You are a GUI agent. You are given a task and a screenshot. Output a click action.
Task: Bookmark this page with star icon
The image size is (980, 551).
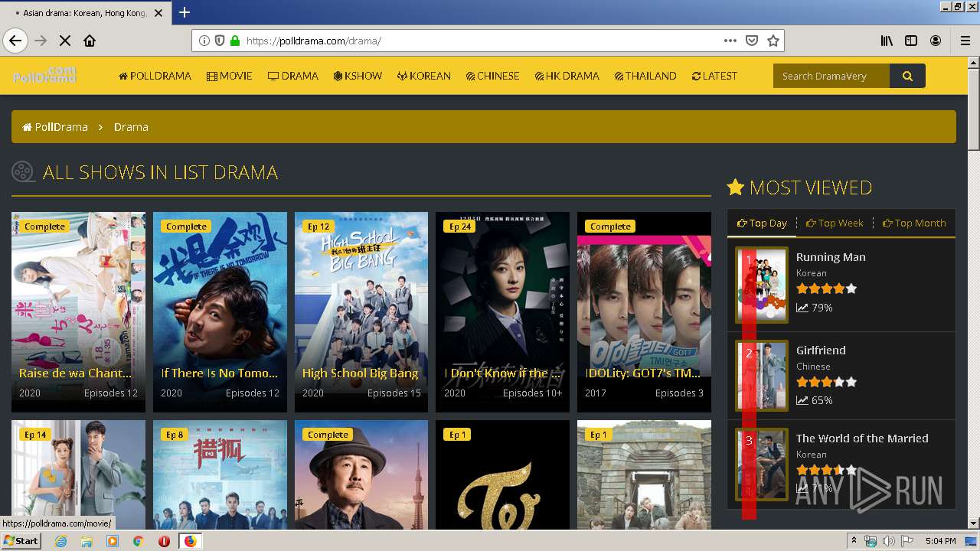[x=773, y=41]
